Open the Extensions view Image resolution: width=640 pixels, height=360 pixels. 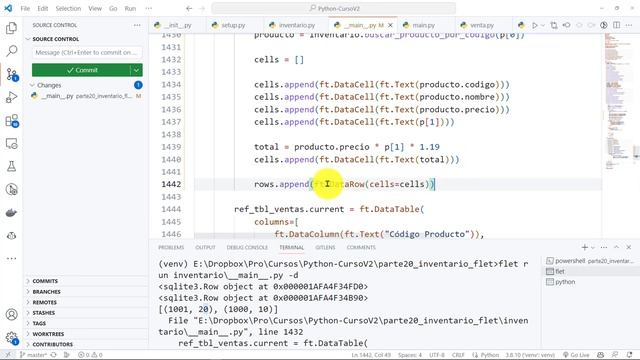pyautogui.click(x=11, y=120)
